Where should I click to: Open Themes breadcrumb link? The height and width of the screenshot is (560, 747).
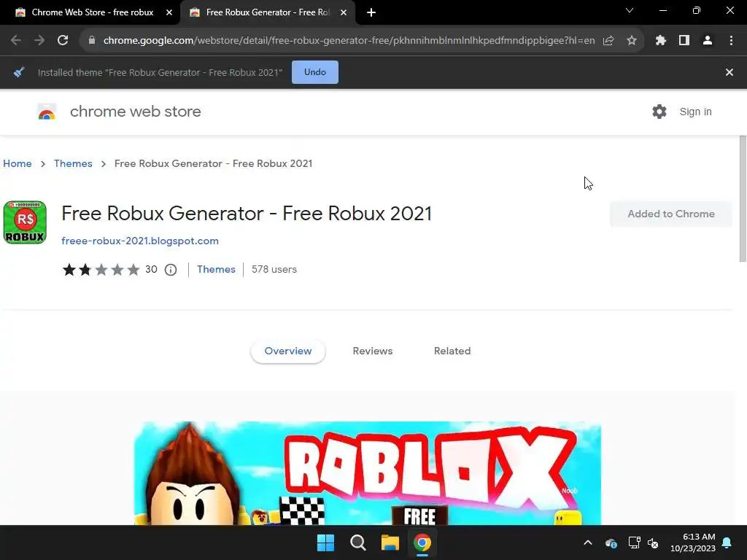(x=73, y=163)
